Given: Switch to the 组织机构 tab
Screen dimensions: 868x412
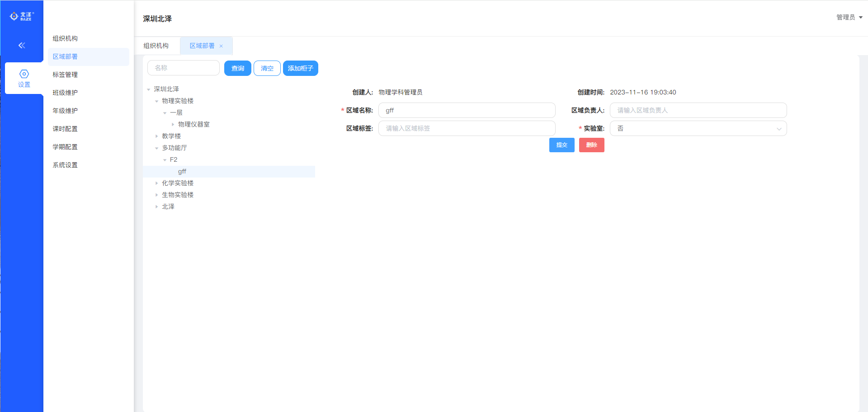Looking at the screenshot, I should tap(156, 46).
